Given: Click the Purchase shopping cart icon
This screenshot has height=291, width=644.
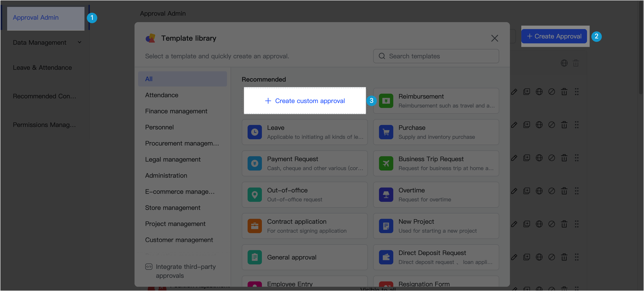Looking at the screenshot, I should coord(386,132).
